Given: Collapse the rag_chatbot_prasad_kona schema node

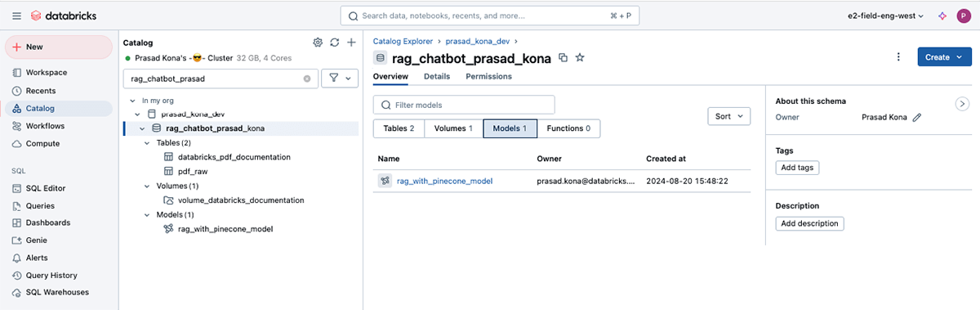Looking at the screenshot, I should (143, 128).
